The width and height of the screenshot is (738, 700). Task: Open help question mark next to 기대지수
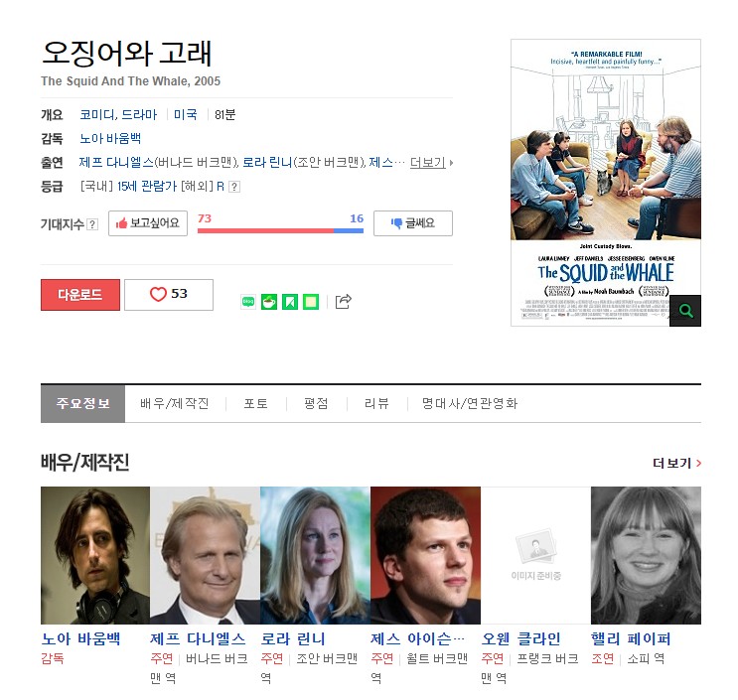92,224
